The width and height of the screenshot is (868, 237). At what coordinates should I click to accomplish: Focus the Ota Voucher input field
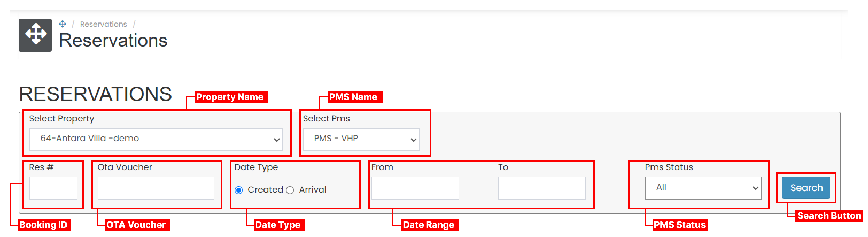point(156,188)
